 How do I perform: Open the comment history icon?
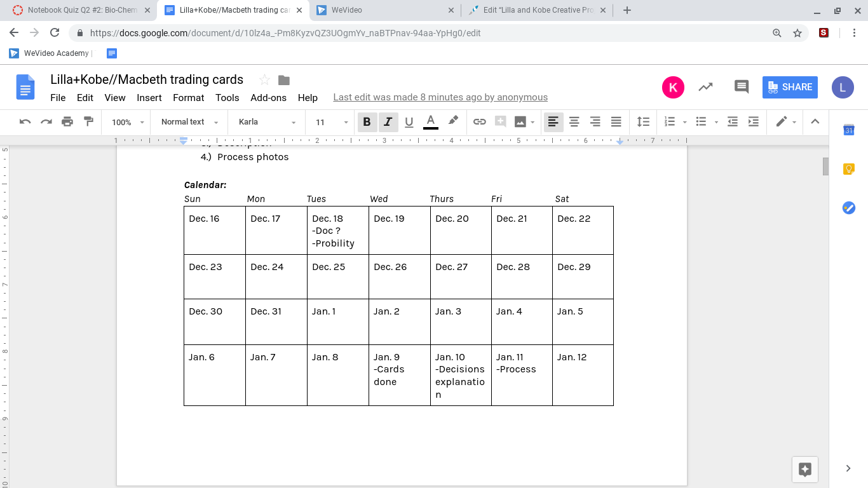pos(741,87)
